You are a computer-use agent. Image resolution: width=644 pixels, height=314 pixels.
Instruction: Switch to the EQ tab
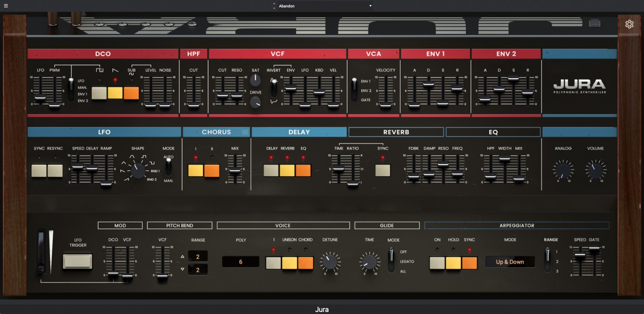pyautogui.click(x=493, y=132)
